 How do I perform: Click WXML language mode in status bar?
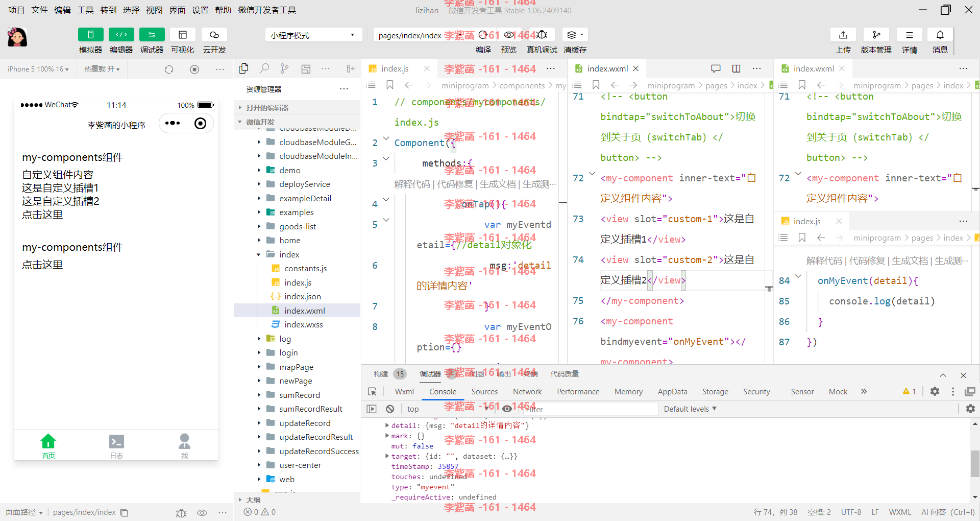(900, 512)
